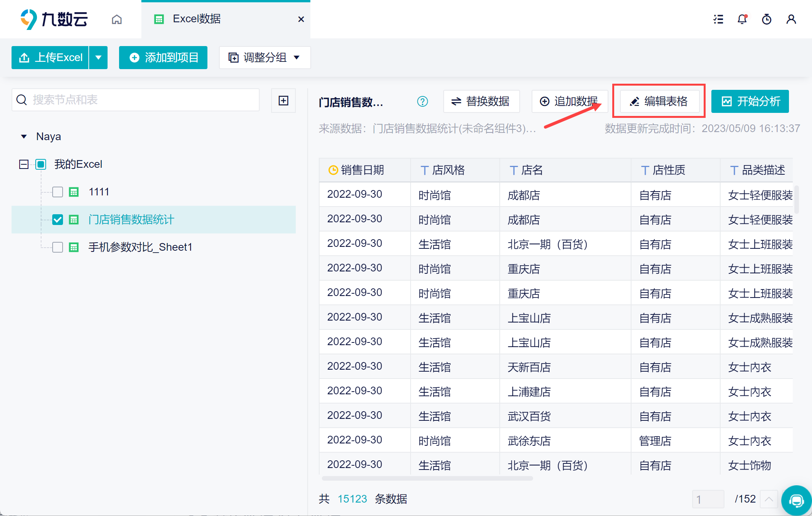
Task: Open the user account icon
Action: (791, 19)
